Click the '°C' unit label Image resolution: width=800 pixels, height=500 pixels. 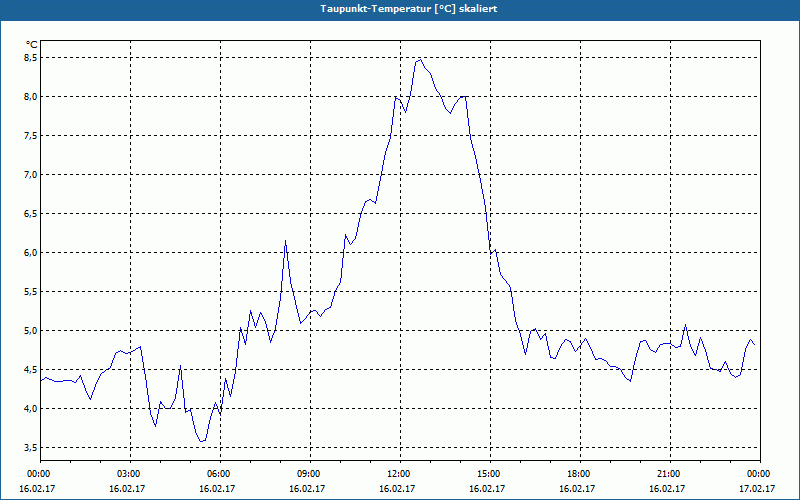pyautogui.click(x=32, y=45)
